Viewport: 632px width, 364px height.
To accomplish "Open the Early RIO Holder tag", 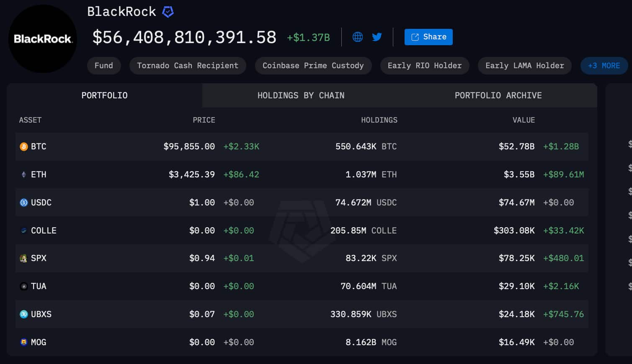I will click(x=424, y=65).
